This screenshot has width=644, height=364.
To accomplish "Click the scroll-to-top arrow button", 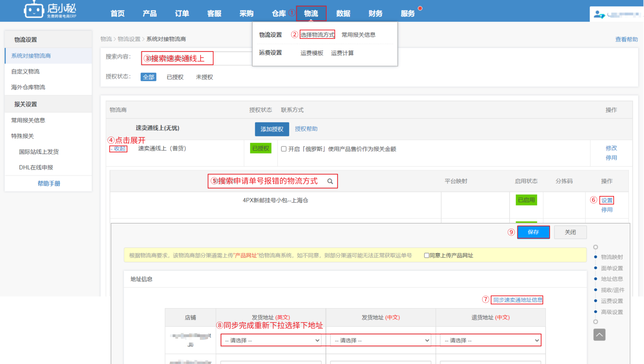I will tap(599, 335).
